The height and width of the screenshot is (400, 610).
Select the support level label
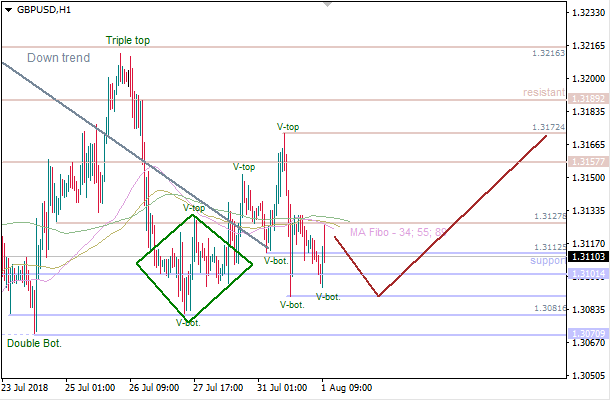547,260
